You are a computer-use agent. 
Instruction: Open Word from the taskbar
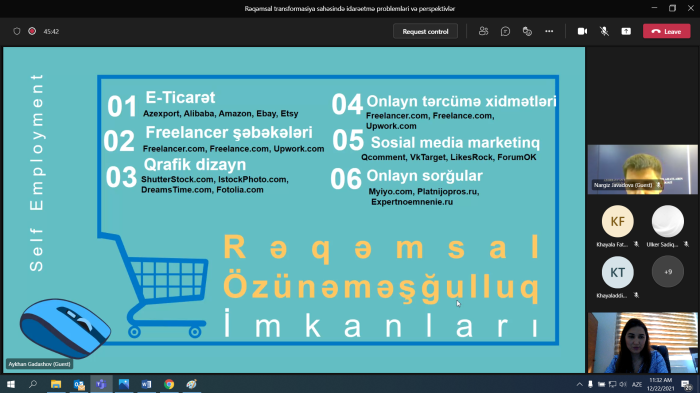point(146,384)
